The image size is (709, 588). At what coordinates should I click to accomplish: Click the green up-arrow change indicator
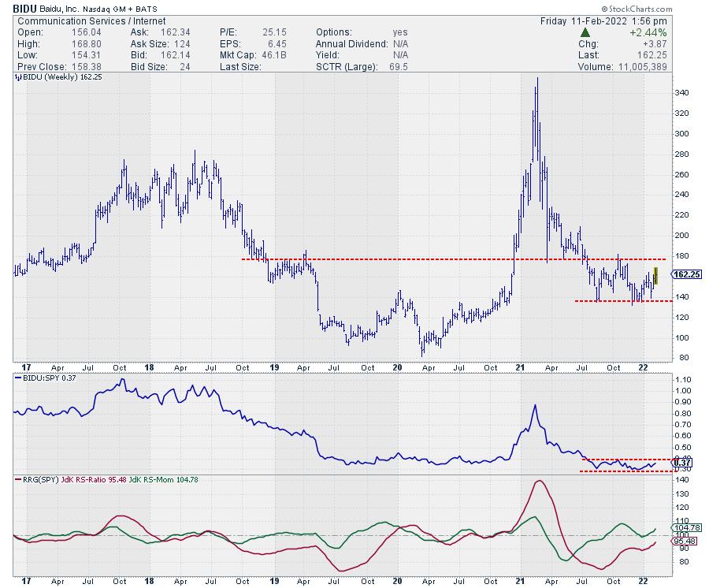pos(585,32)
